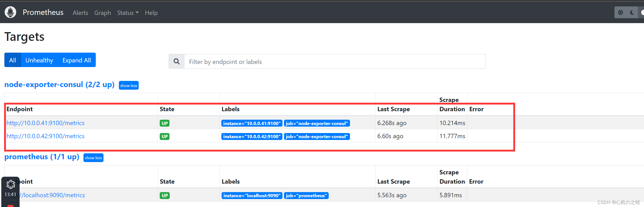Open http://10.0.0.42:9100/metrics endpoint

click(x=45, y=136)
